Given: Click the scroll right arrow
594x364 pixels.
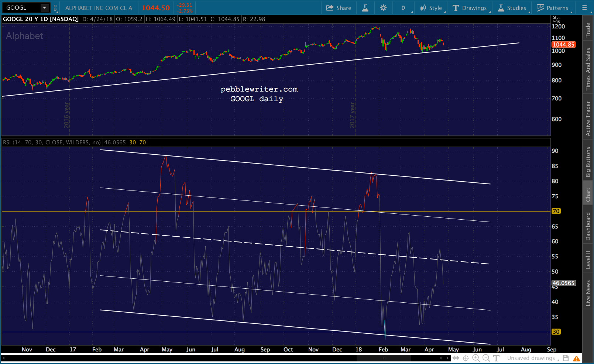Looking at the screenshot, I should point(448,358).
